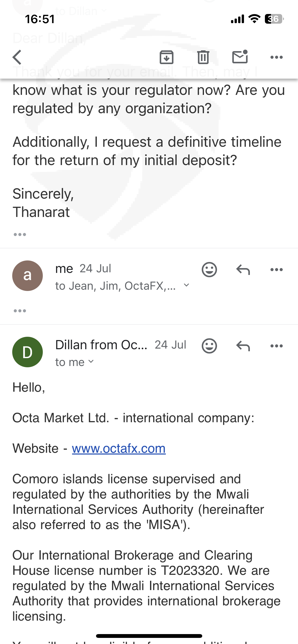This screenshot has width=298, height=644.
Task: Tap the sender name 'Dillan from Oc...'
Action: click(x=101, y=345)
